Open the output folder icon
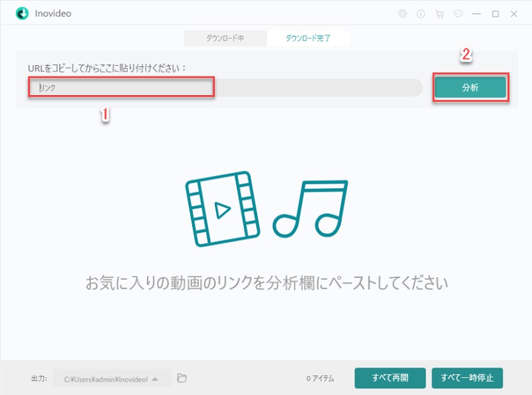The width and height of the screenshot is (532, 395). 182,378
